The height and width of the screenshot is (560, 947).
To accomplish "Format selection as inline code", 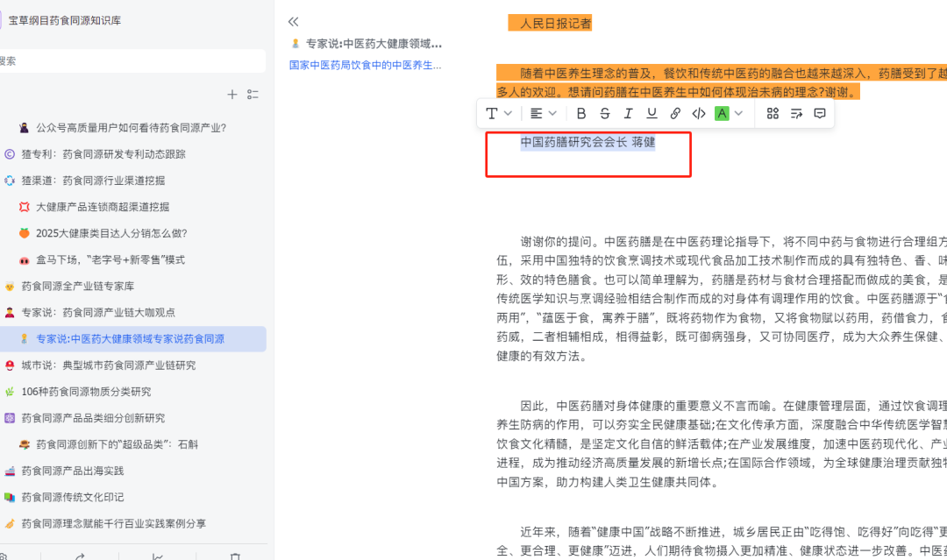I will coord(697,113).
